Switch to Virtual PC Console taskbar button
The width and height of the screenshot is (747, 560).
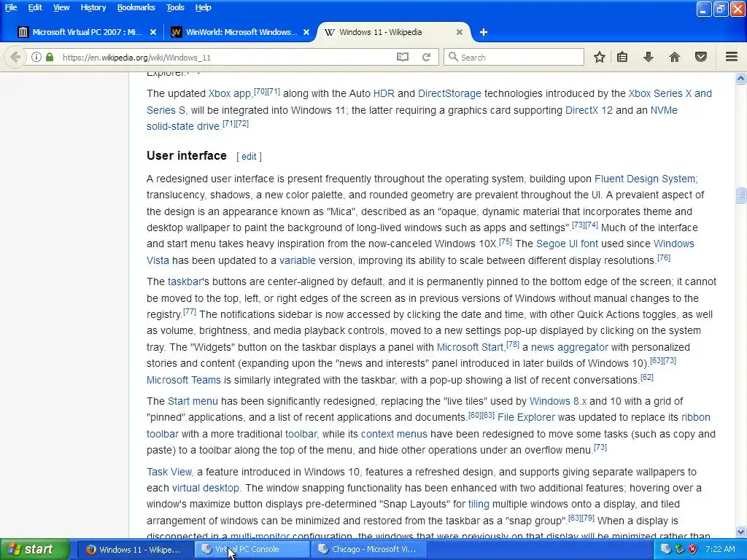252,550
